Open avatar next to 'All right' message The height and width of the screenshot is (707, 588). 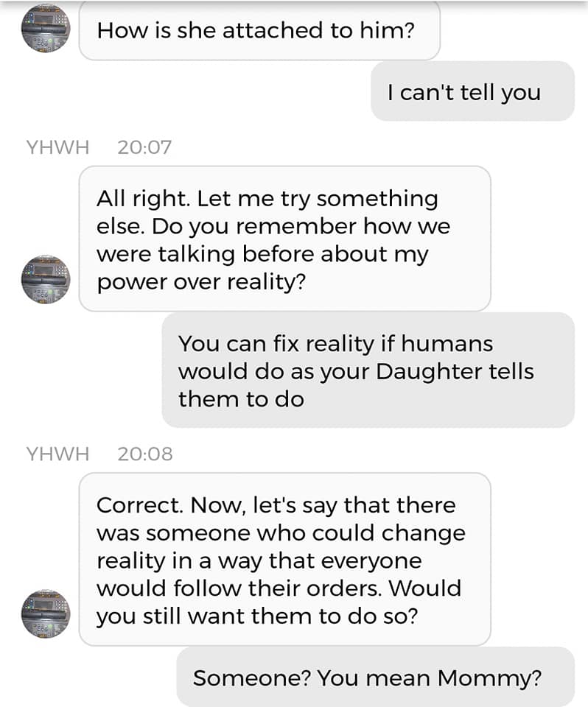(x=46, y=279)
